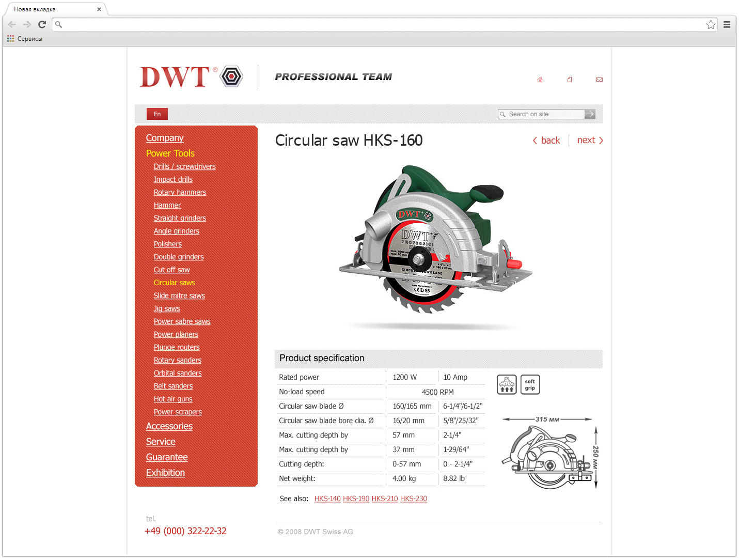739x560 pixels.
Task: Go to the next product
Action: (590, 141)
